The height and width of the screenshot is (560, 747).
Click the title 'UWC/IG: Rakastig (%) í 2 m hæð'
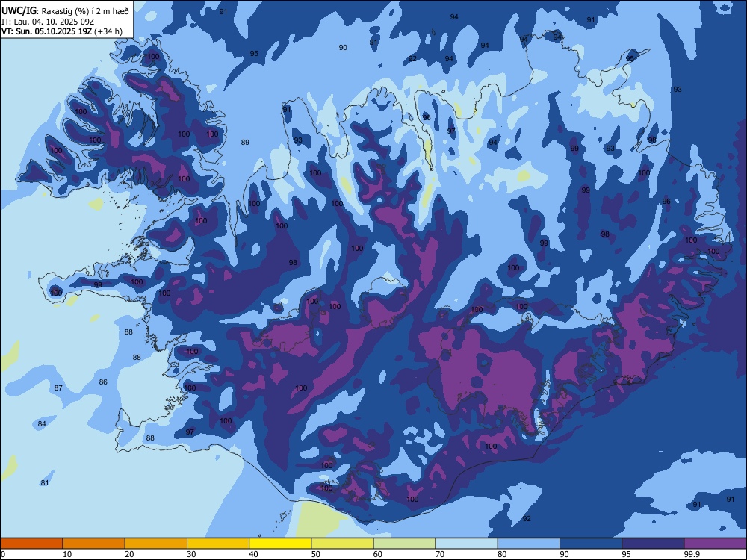pos(65,10)
